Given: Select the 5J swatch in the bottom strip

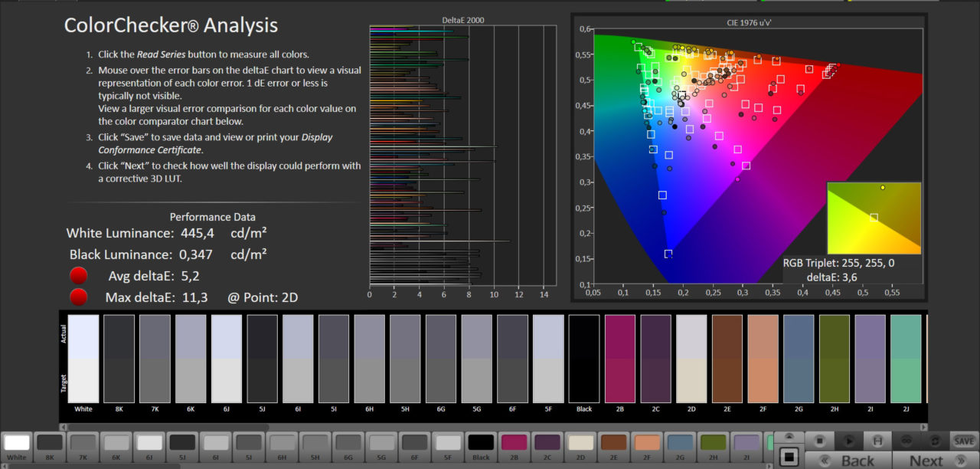Looking at the screenshot, I should (182, 446).
